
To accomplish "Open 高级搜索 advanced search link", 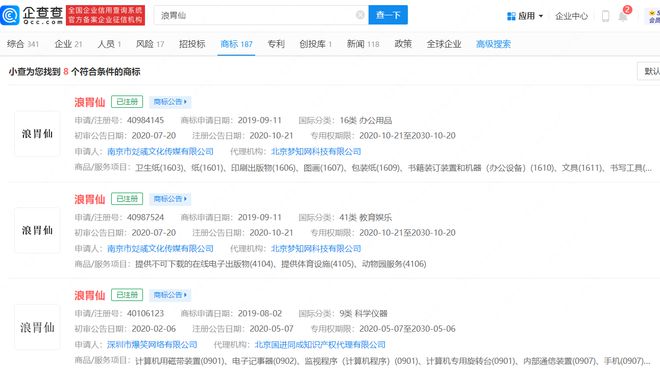I will pos(493,44).
